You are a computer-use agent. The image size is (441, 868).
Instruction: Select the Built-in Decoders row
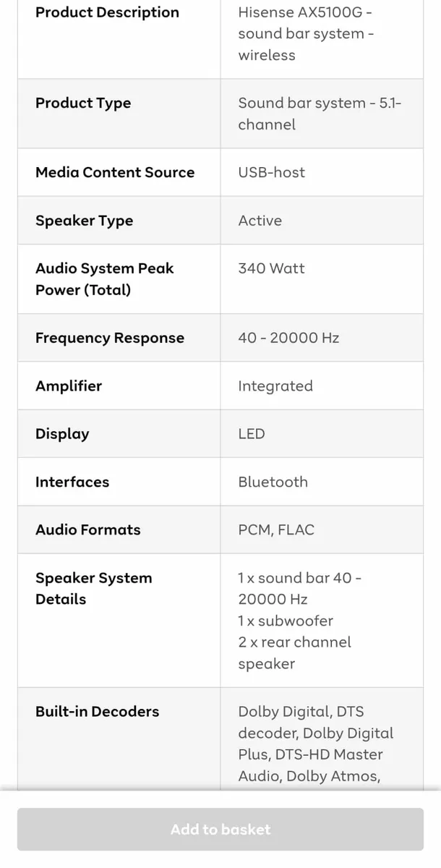coord(97,711)
